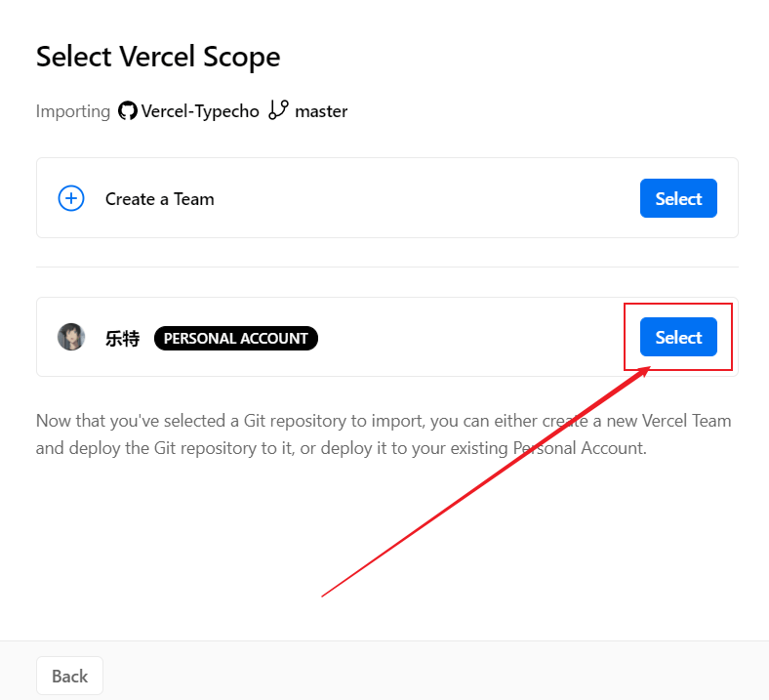
Task: Click the PERSONAL ACCOUNT badge
Action: [236, 339]
